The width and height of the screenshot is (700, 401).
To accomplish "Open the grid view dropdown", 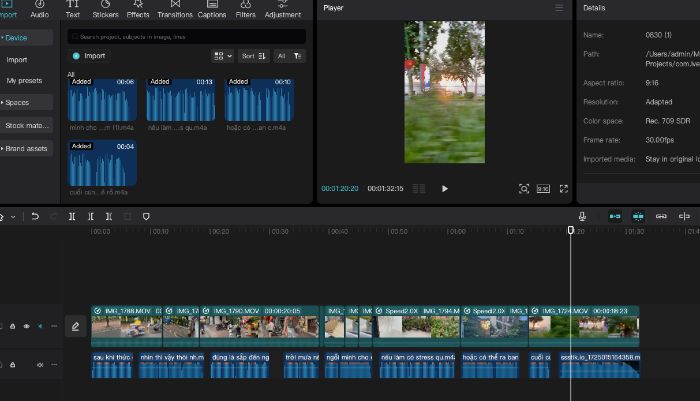I will [222, 56].
